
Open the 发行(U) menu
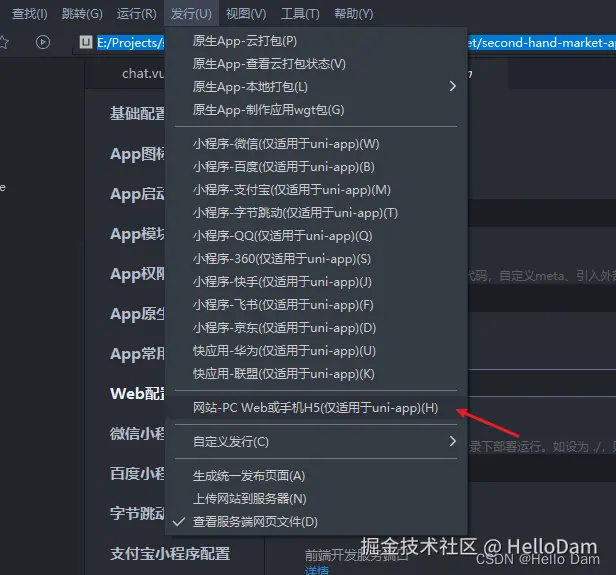point(191,14)
